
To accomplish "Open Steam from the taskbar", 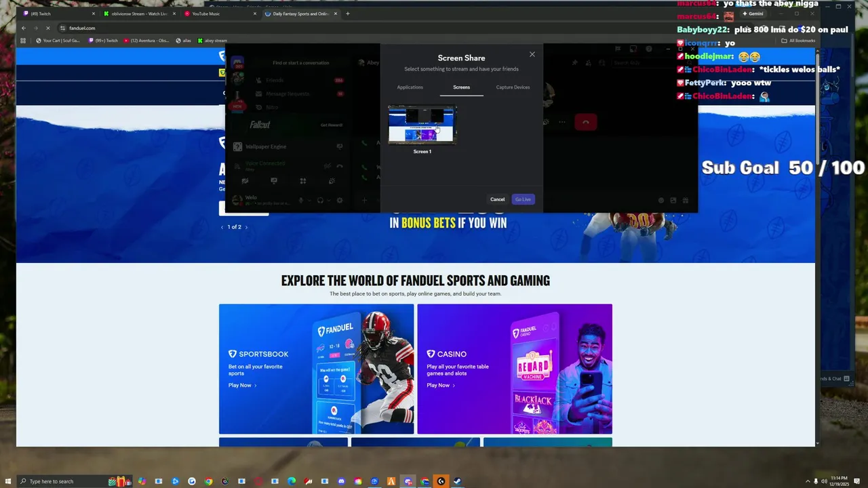I will 458,481.
